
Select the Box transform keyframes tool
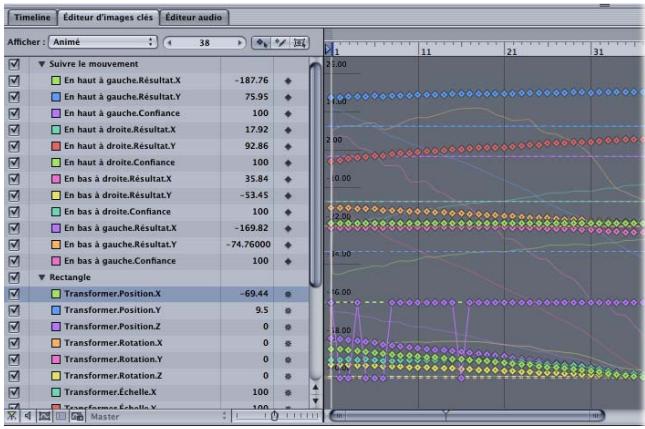coord(299,43)
